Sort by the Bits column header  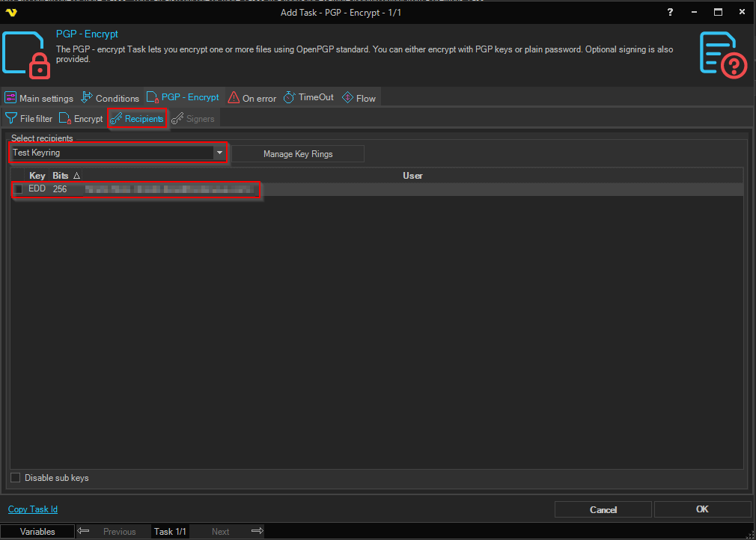click(x=61, y=176)
